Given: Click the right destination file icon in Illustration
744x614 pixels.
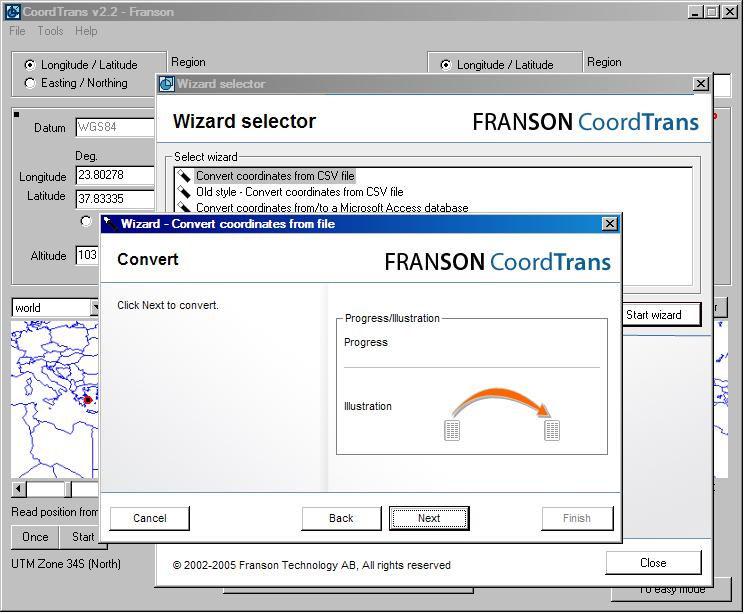Looking at the screenshot, I should [552, 430].
